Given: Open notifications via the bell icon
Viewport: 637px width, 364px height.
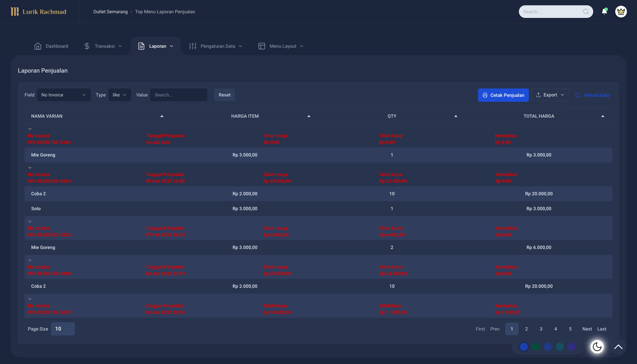Looking at the screenshot, I should [x=604, y=11].
